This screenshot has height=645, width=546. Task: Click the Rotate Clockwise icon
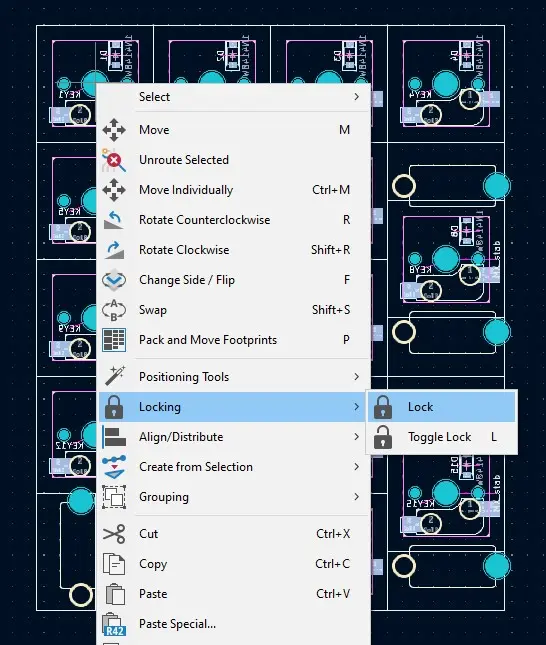[x=114, y=250]
